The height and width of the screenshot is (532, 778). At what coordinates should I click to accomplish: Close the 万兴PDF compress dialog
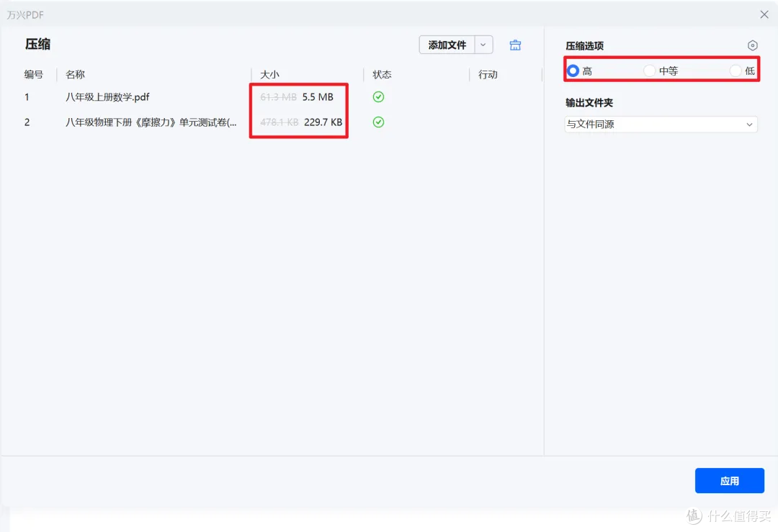(764, 14)
